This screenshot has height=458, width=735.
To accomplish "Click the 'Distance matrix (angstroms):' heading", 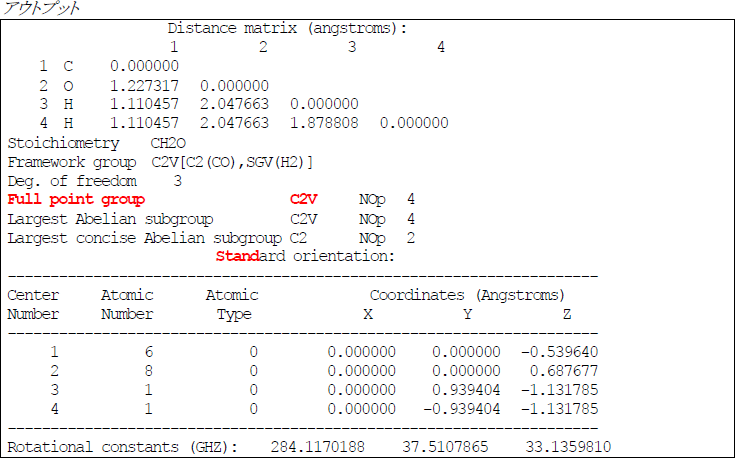I will click(287, 29).
